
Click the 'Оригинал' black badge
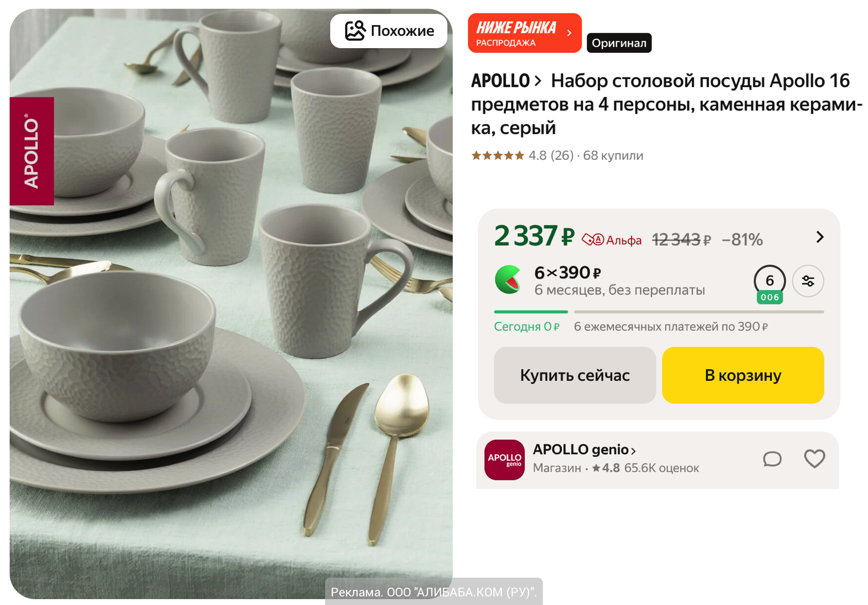pyautogui.click(x=619, y=43)
